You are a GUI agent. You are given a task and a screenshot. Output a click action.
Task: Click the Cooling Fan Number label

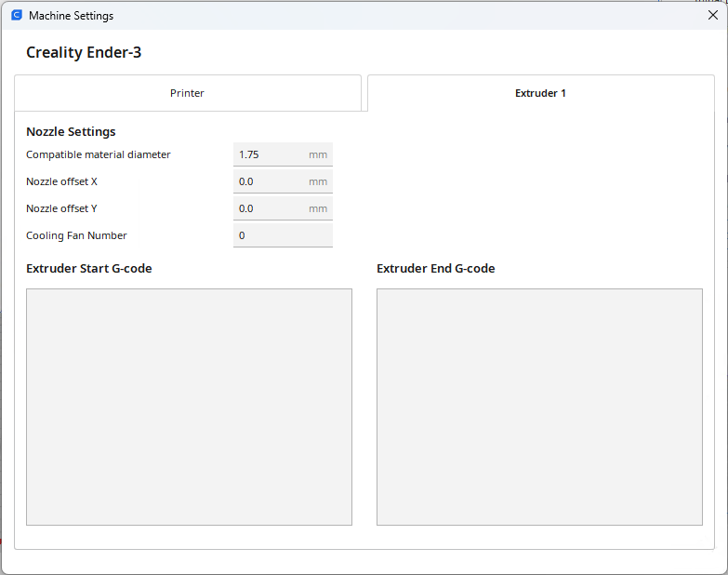(x=76, y=235)
